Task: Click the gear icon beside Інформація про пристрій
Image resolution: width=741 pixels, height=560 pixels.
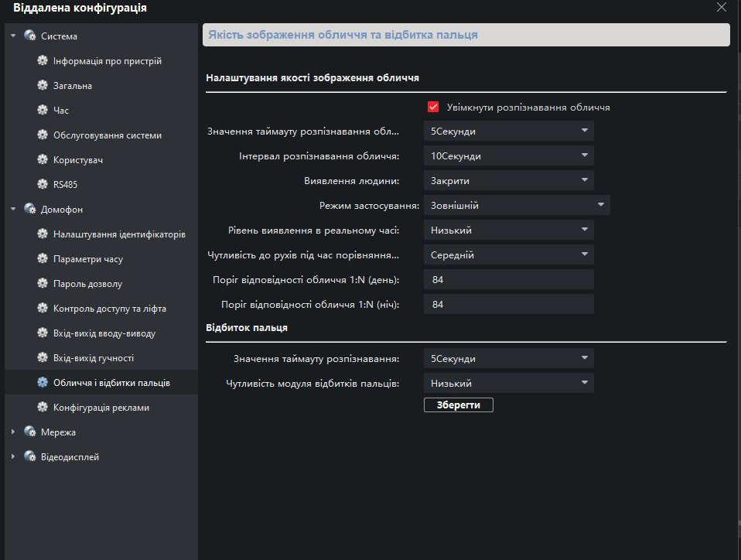Action: point(43,61)
